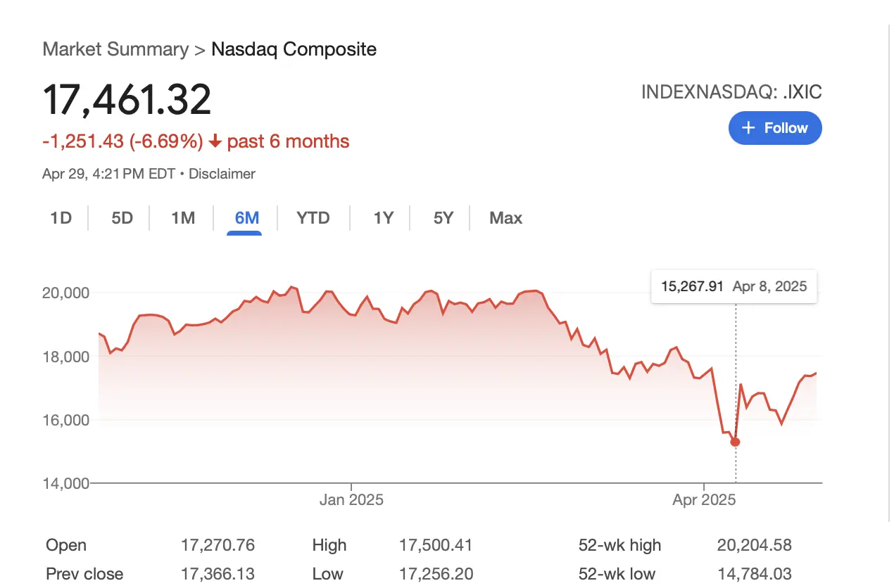Viewport: 894px width, 588px height.
Task: Click the Apr 8 chart data point
Action: [x=736, y=442]
